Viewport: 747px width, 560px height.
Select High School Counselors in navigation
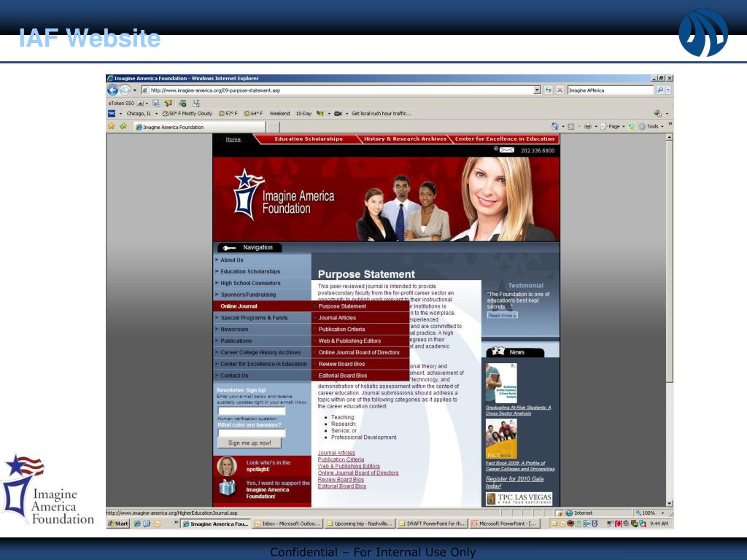(x=262, y=283)
